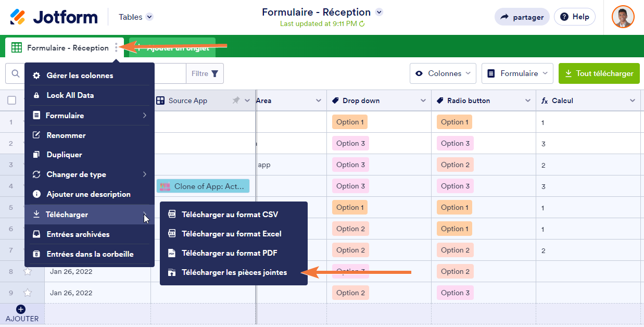644x327 pixels.
Task: Click the three-dot menu on Formulaire tab
Action: pyautogui.click(x=116, y=48)
